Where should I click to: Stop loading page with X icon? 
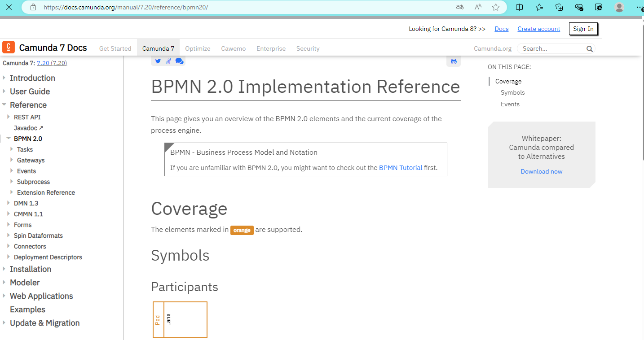(9, 7)
